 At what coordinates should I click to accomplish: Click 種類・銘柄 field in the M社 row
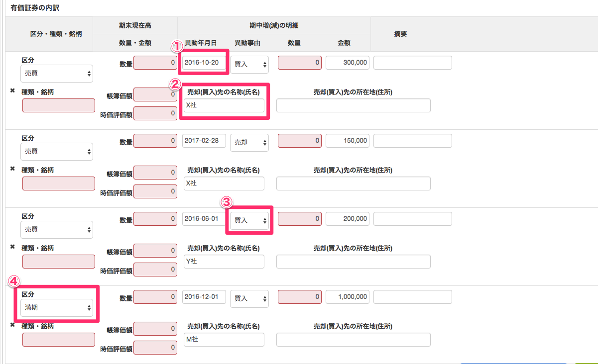click(59, 340)
